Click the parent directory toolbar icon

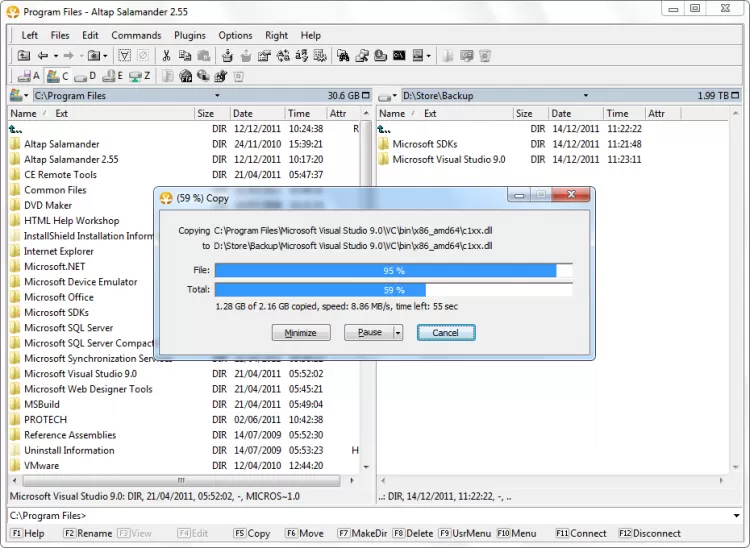24,56
